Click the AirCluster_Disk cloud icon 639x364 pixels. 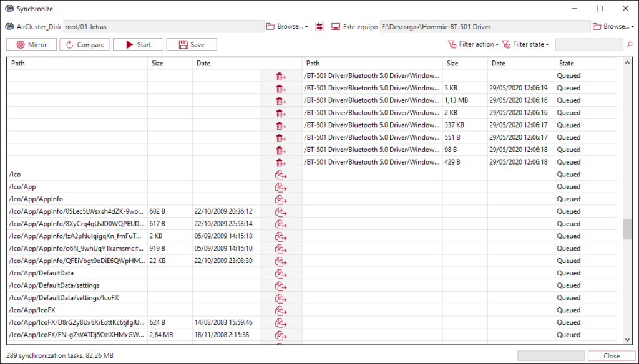click(x=9, y=26)
